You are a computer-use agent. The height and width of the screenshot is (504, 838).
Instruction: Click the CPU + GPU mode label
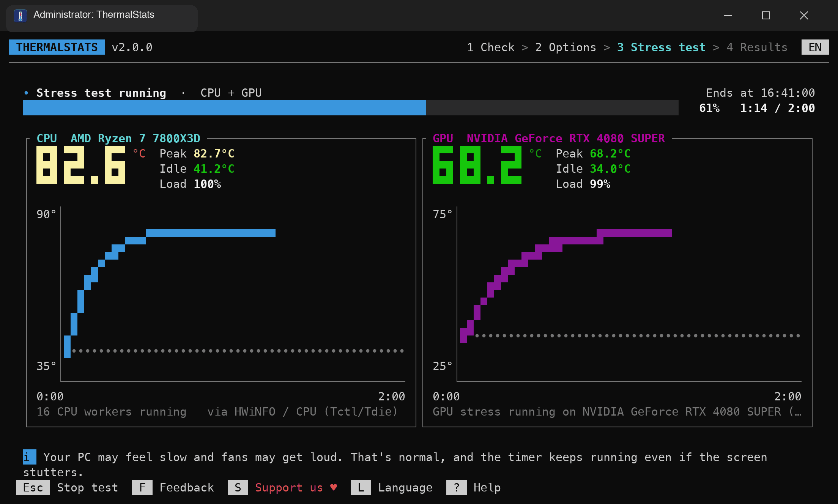231,93
